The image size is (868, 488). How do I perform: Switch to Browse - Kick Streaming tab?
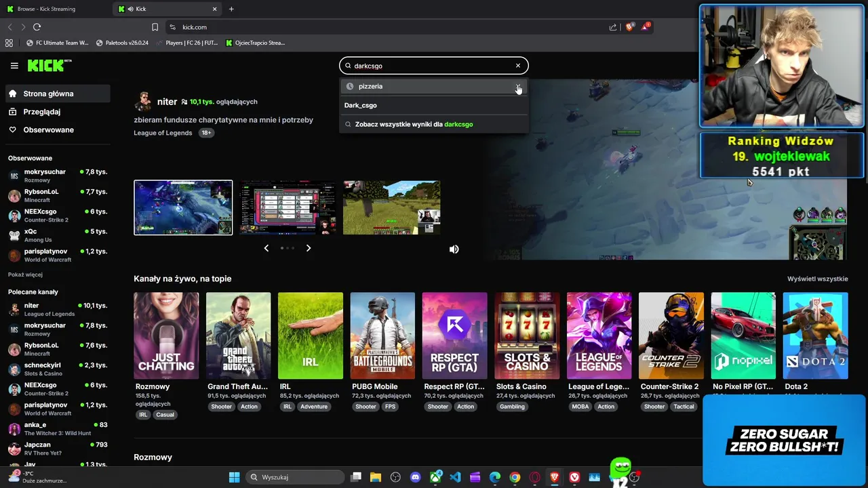pos(56,9)
